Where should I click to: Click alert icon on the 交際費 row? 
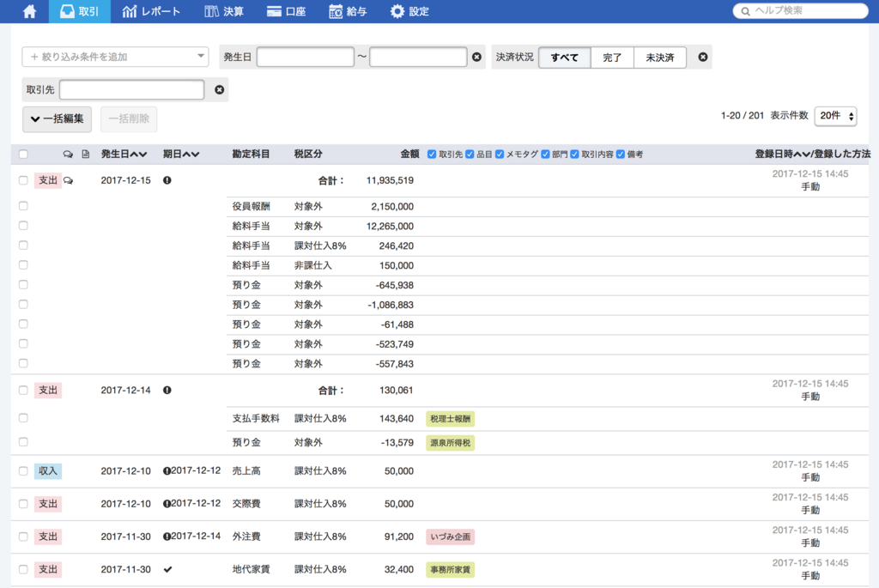167,504
